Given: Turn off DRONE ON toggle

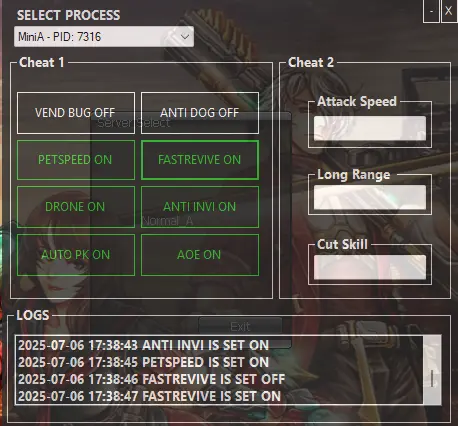Looking at the screenshot, I should [76, 207].
